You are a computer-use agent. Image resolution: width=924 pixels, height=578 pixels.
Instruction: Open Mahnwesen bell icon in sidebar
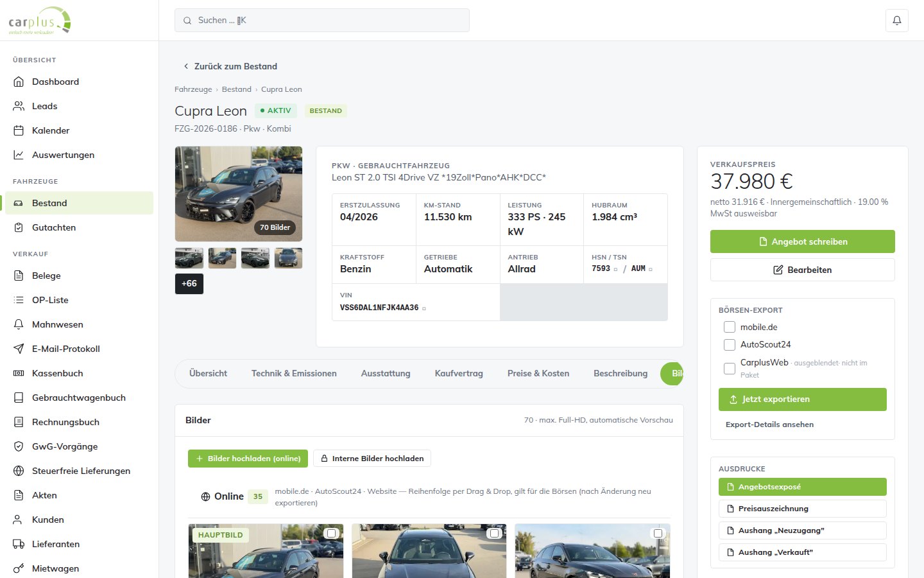tap(19, 324)
